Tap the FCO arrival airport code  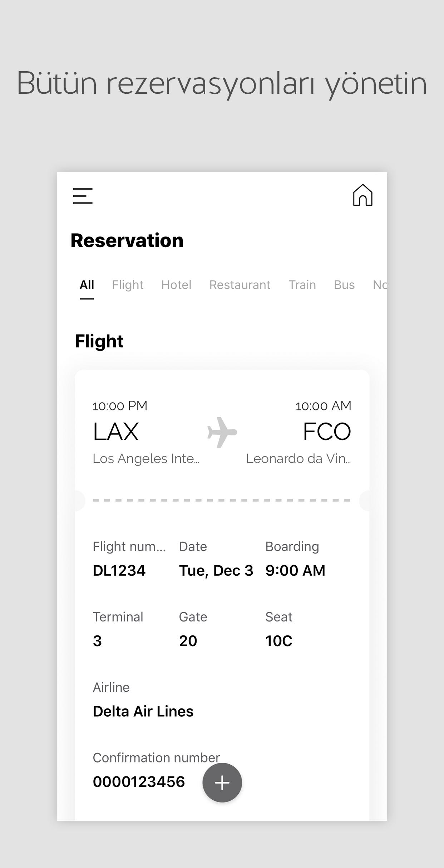[327, 431]
